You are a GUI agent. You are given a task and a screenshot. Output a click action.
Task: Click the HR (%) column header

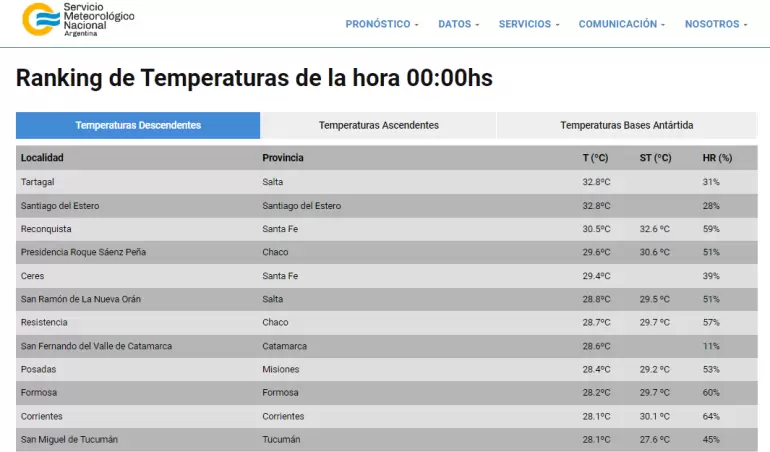pyautogui.click(x=717, y=158)
